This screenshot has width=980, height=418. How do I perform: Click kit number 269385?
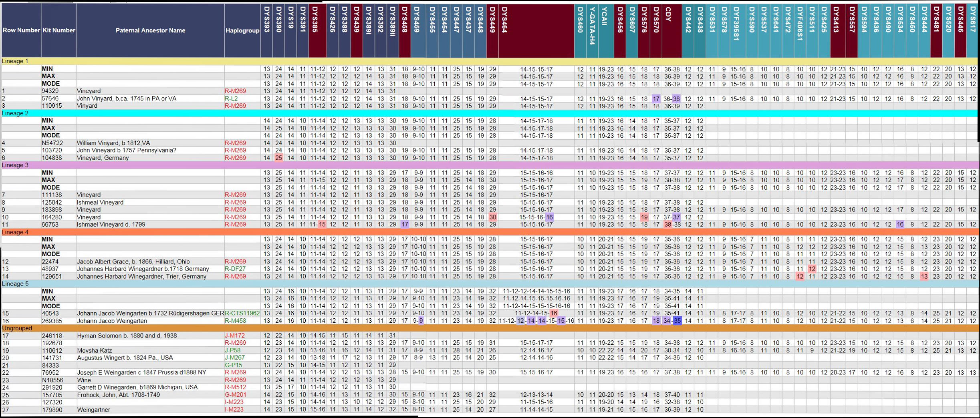pyautogui.click(x=52, y=321)
